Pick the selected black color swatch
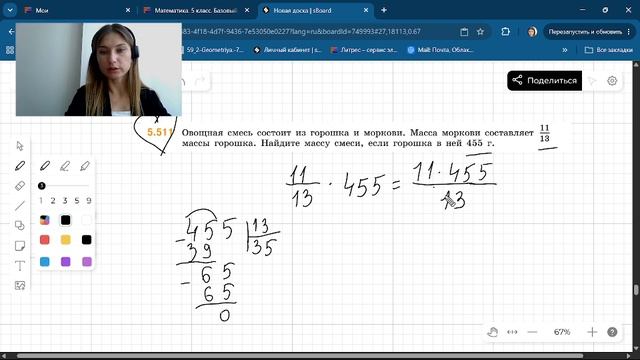The width and height of the screenshot is (640, 360). (65, 220)
